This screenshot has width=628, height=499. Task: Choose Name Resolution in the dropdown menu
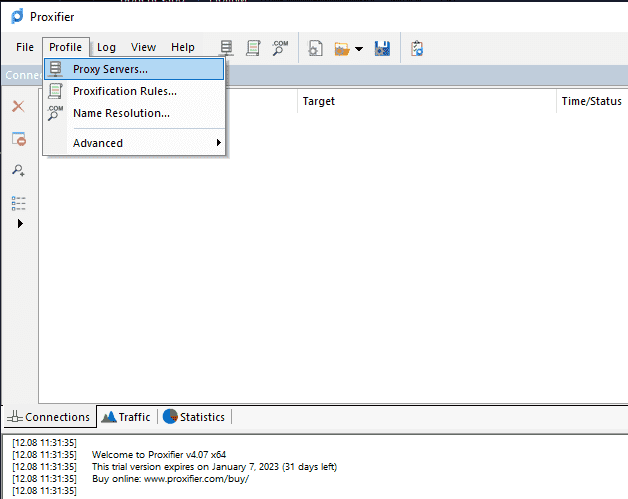pyautogui.click(x=121, y=113)
